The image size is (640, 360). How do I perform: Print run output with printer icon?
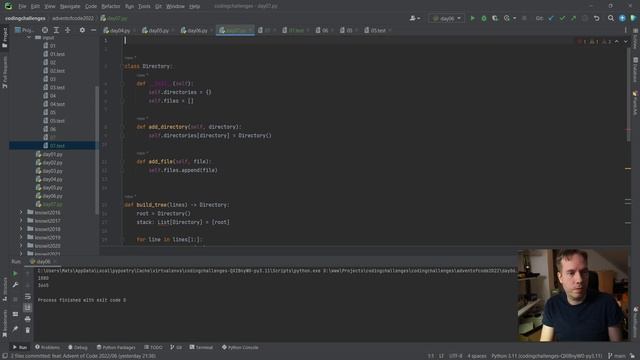click(x=27, y=319)
